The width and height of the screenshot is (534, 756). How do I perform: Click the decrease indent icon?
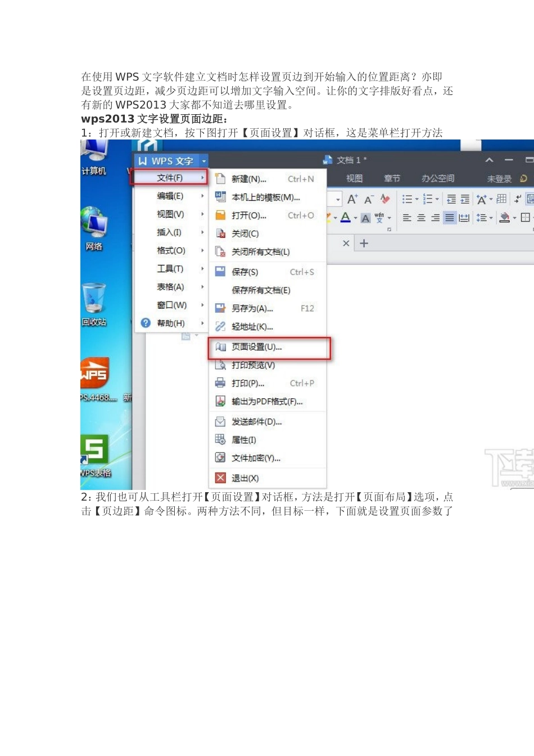pyautogui.click(x=451, y=199)
